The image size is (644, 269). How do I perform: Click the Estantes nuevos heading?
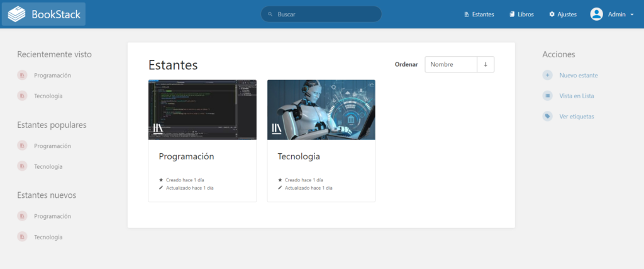pyautogui.click(x=47, y=195)
